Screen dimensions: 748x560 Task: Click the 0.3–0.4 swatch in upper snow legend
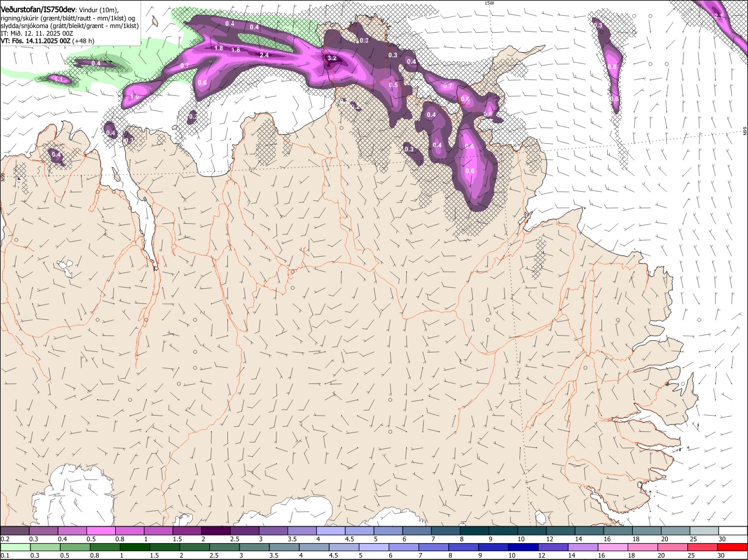(43, 530)
